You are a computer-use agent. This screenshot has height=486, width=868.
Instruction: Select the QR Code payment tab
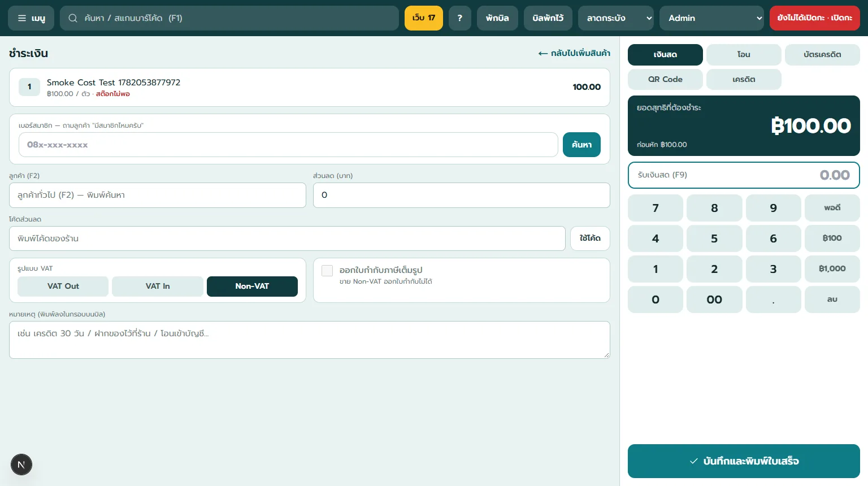[x=665, y=80]
